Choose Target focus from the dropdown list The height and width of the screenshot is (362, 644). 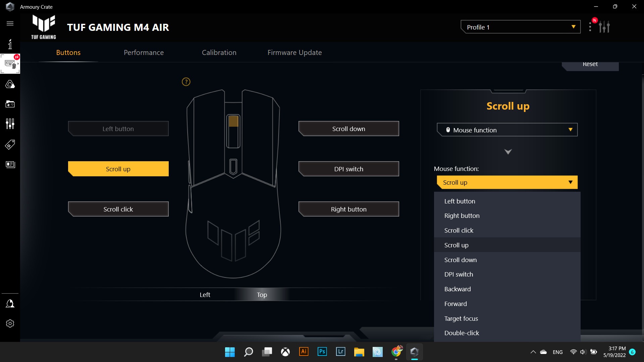(507, 318)
